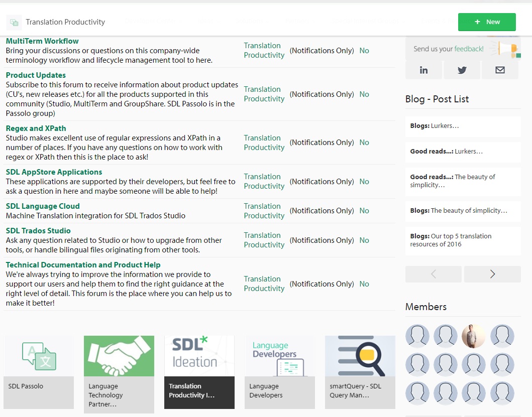Go to the previous blog posts page
The height and width of the screenshot is (417, 532).
[433, 274]
